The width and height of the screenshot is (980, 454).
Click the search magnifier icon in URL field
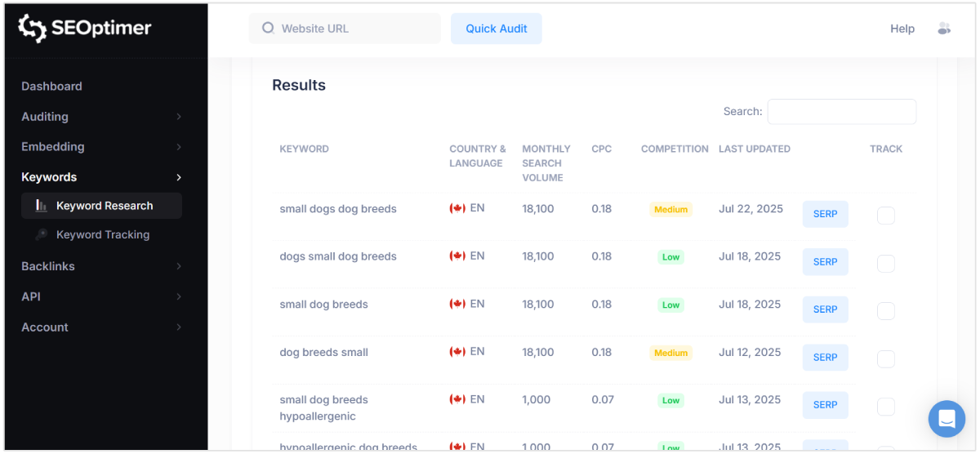[268, 29]
